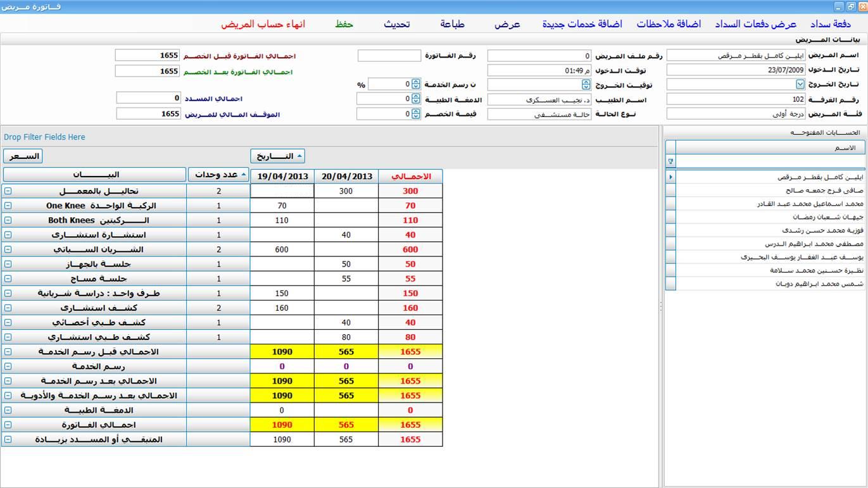Collapse the كشف استشارى row with 160
This screenshot has height=488, width=868.
[8, 308]
